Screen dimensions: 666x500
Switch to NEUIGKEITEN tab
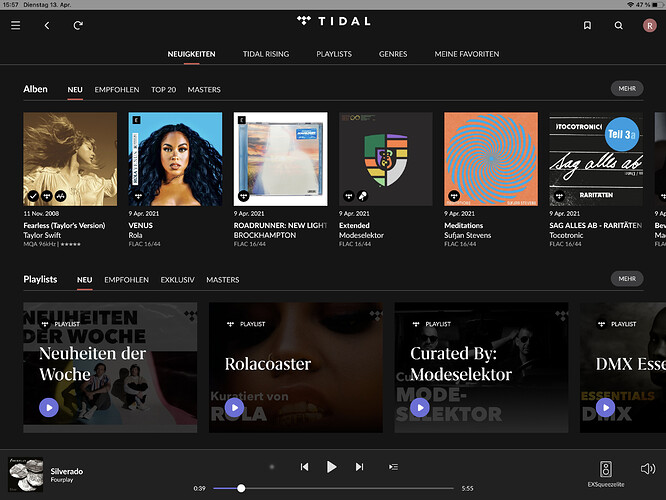click(x=191, y=54)
